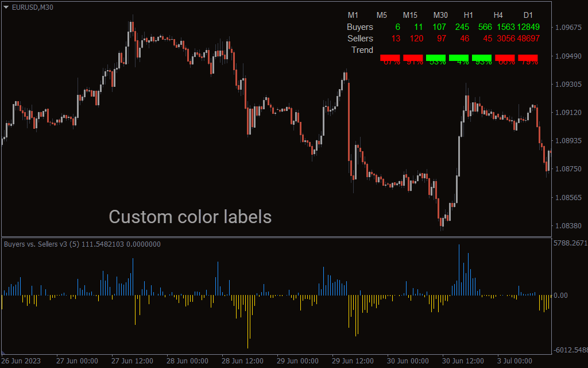This screenshot has width=588, height=368.
Task: Click the 'Custom color labels' text on chart
Action: click(x=190, y=217)
